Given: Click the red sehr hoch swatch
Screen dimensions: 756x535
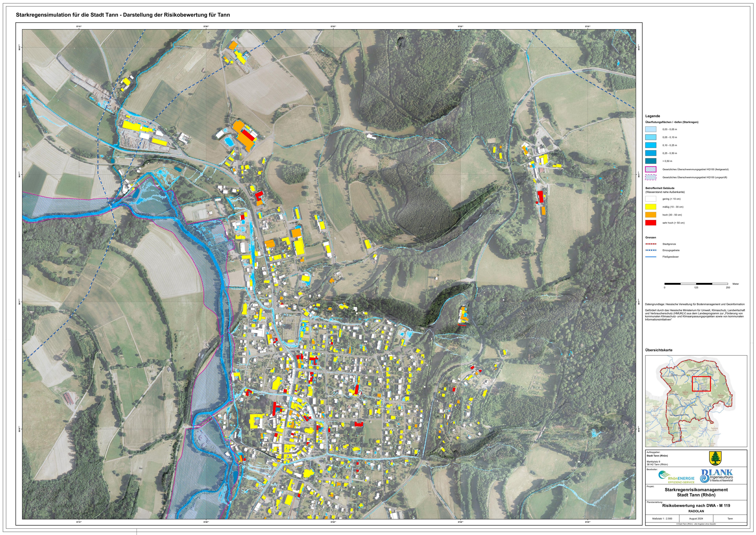Looking at the screenshot, I should click(x=651, y=223).
